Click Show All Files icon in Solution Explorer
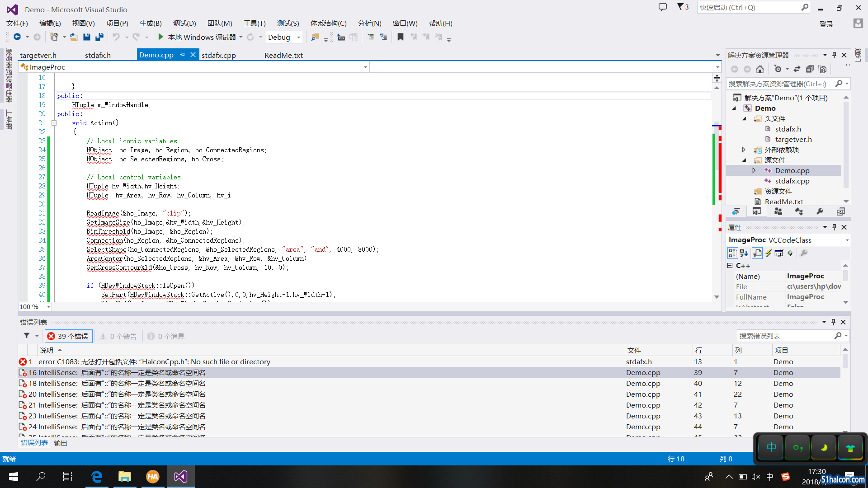 tap(823, 69)
